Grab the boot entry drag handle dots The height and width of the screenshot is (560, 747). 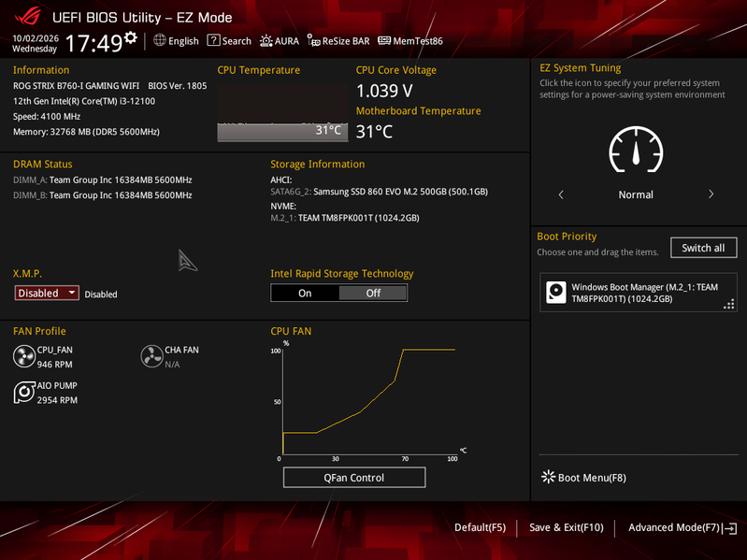click(729, 304)
